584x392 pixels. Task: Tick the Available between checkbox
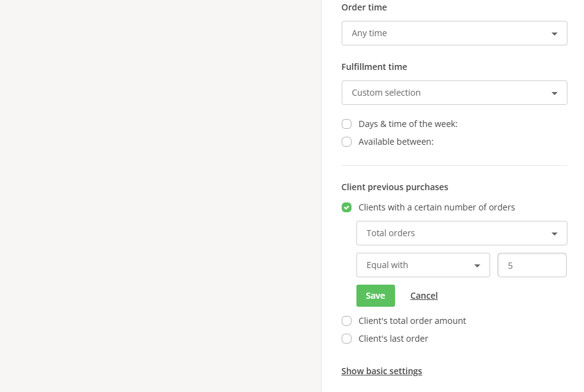347,142
